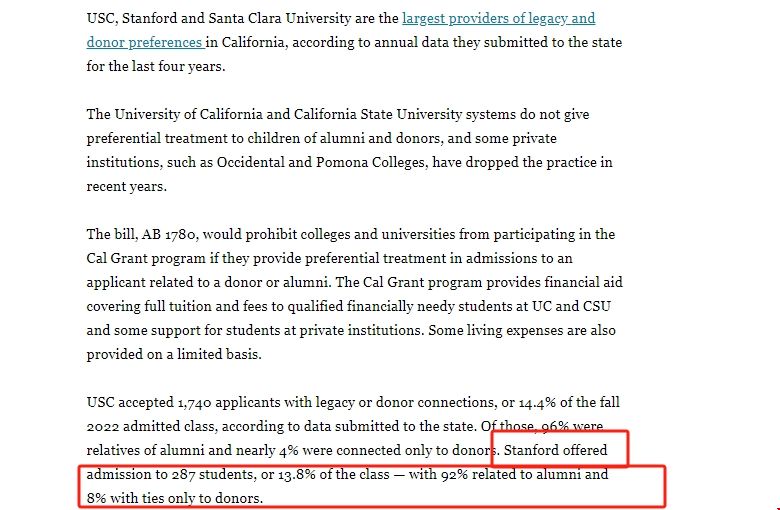Click the words "Stanford offered" in the red box

[557, 451]
